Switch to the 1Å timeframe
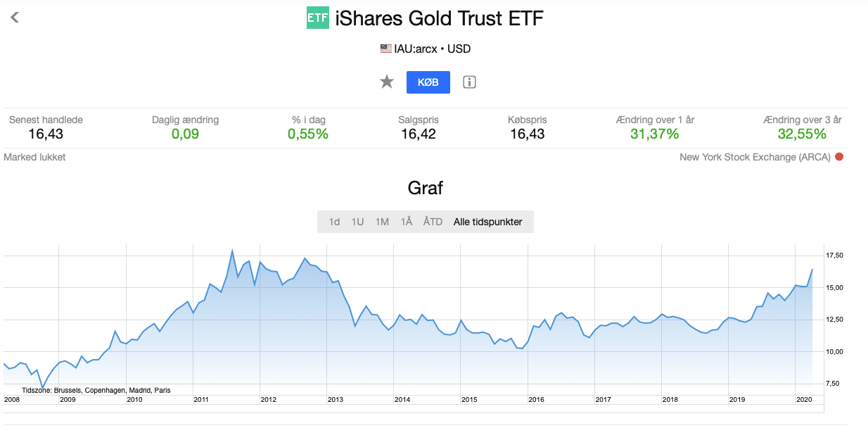The image size is (868, 435). [x=406, y=221]
